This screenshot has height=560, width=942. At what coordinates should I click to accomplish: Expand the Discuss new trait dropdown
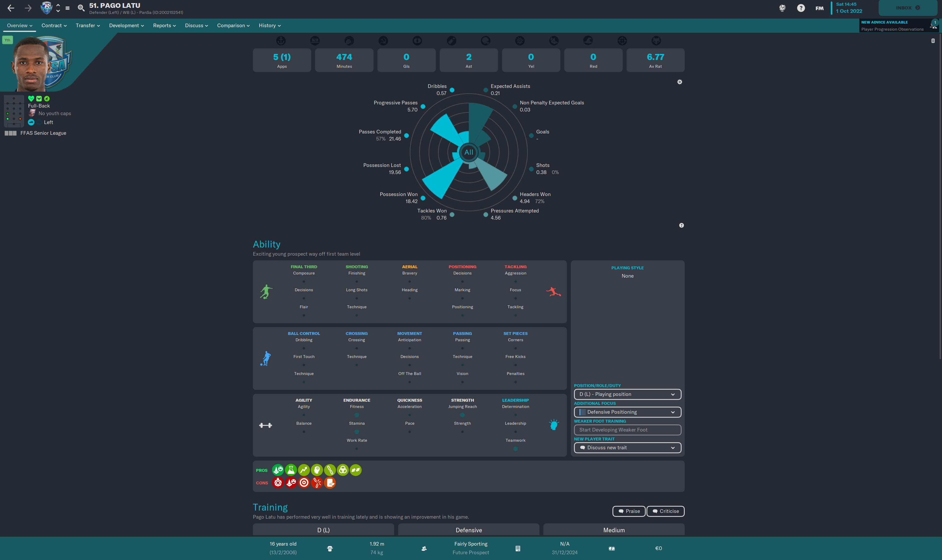pyautogui.click(x=627, y=447)
